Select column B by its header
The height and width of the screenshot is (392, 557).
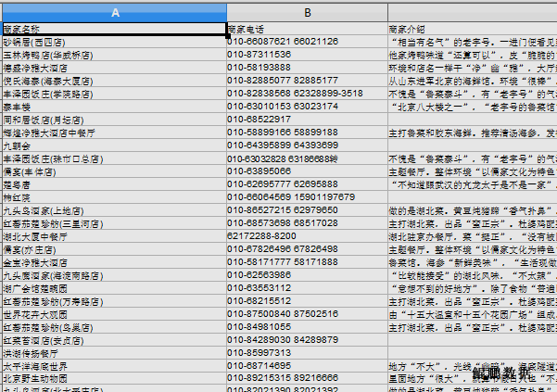point(308,13)
